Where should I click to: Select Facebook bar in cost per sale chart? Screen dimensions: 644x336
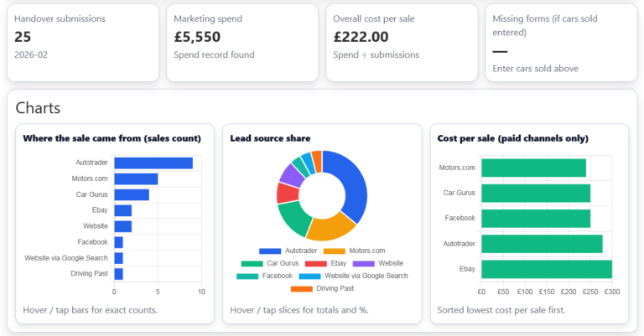[535, 218]
